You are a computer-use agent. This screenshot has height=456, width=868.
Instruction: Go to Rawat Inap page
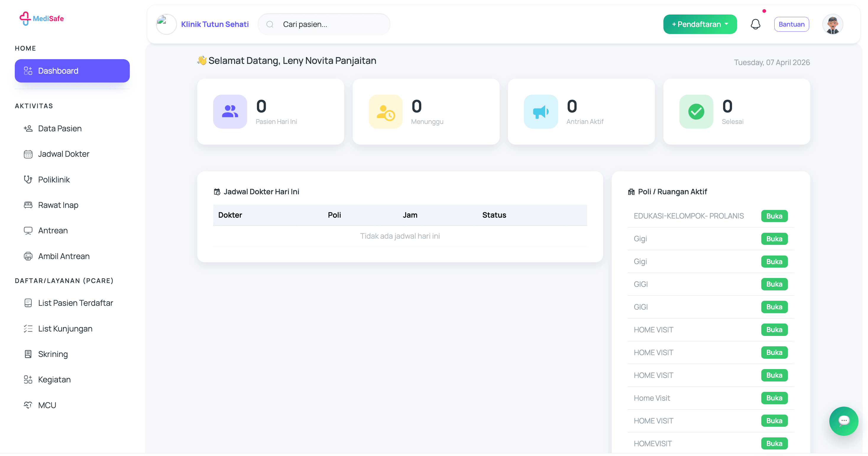tap(58, 205)
